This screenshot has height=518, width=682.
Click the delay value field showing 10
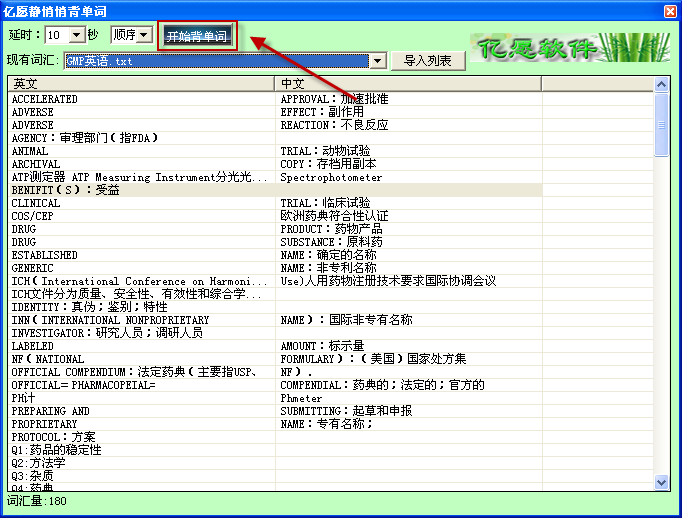coord(57,35)
